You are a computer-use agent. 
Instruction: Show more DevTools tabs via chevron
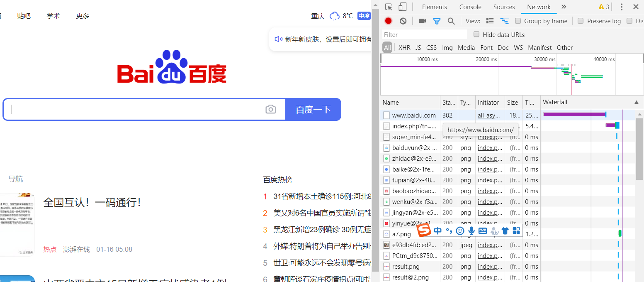click(564, 7)
